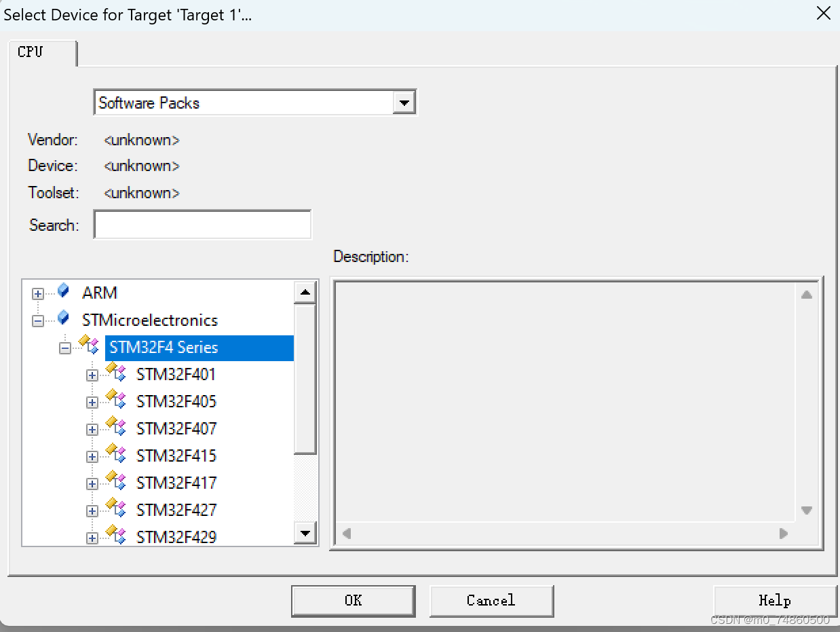The image size is (840, 632).
Task: Select ARM in the device tree
Action: [x=100, y=293]
